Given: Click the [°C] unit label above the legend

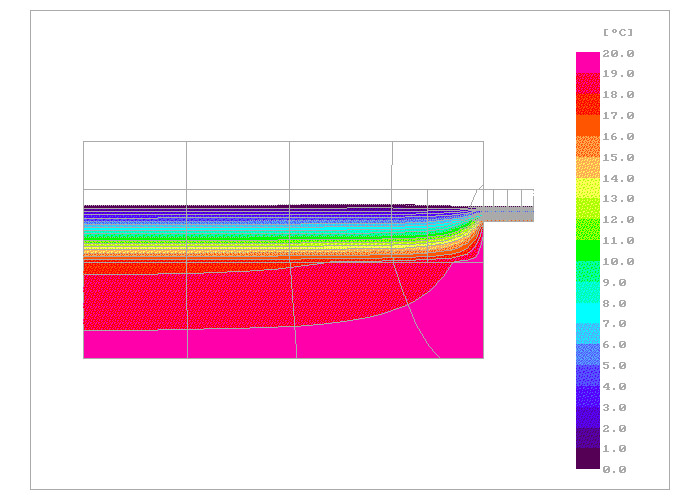Looking at the screenshot, I should (618, 32).
